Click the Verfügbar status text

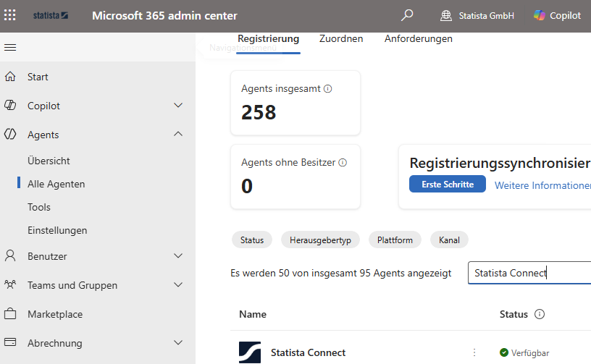coord(530,352)
